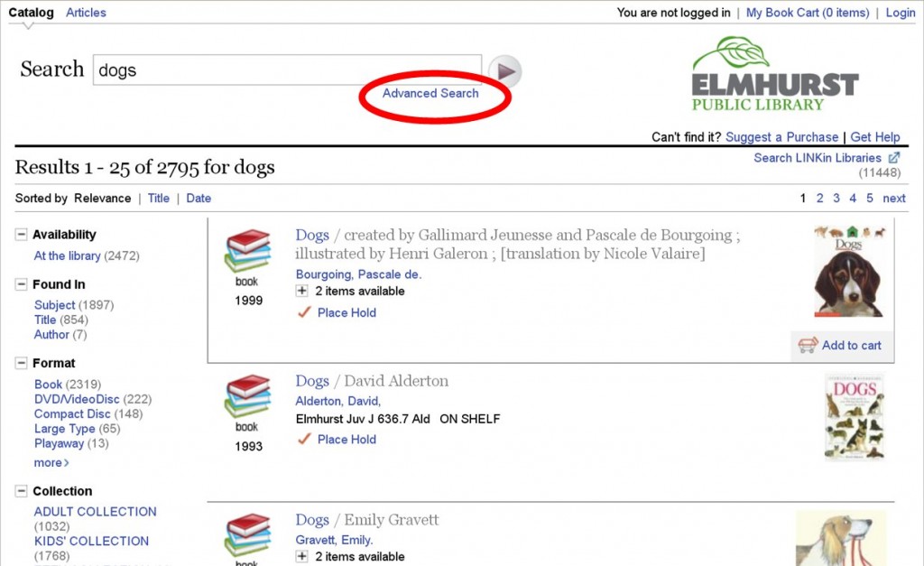Image resolution: width=924 pixels, height=566 pixels.
Task: Click the shopping cart icon next to Add to cart
Action: pyautogui.click(x=808, y=345)
